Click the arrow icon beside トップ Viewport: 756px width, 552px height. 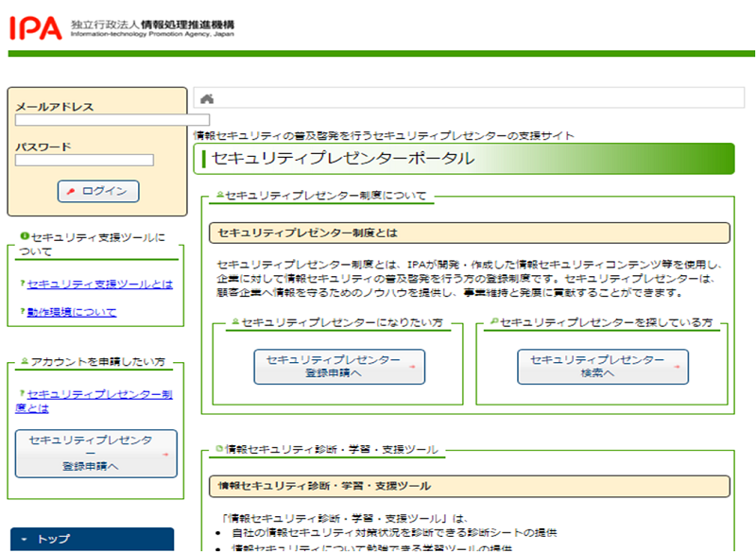click(25, 539)
